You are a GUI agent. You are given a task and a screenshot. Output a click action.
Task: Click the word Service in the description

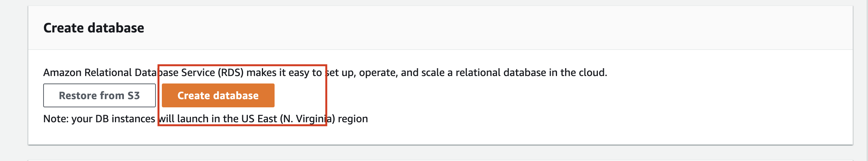click(198, 72)
